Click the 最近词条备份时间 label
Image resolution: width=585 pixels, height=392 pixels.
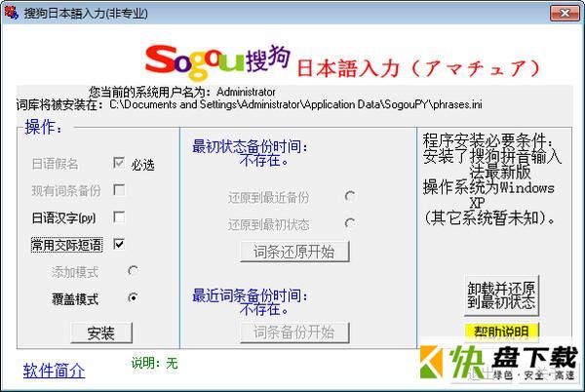250,295
